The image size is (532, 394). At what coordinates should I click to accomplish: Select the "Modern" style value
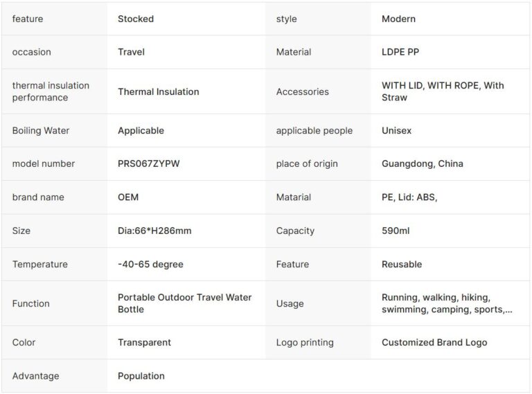click(x=398, y=19)
